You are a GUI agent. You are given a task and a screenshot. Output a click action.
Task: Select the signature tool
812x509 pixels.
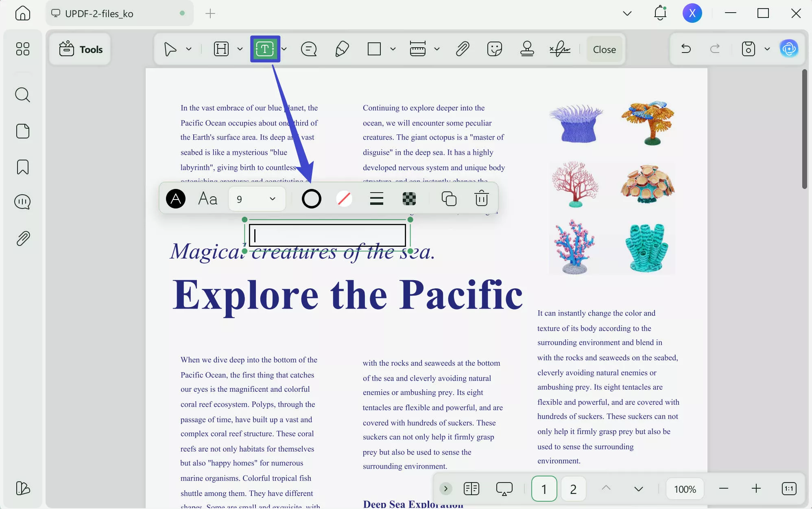(561, 49)
